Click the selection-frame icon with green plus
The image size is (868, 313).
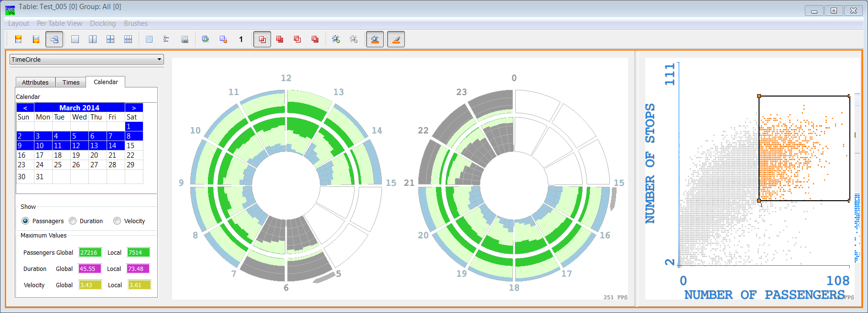click(x=336, y=39)
